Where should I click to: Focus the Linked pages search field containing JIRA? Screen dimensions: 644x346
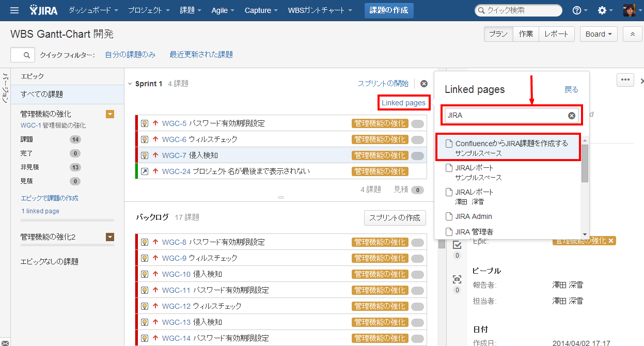(x=511, y=116)
